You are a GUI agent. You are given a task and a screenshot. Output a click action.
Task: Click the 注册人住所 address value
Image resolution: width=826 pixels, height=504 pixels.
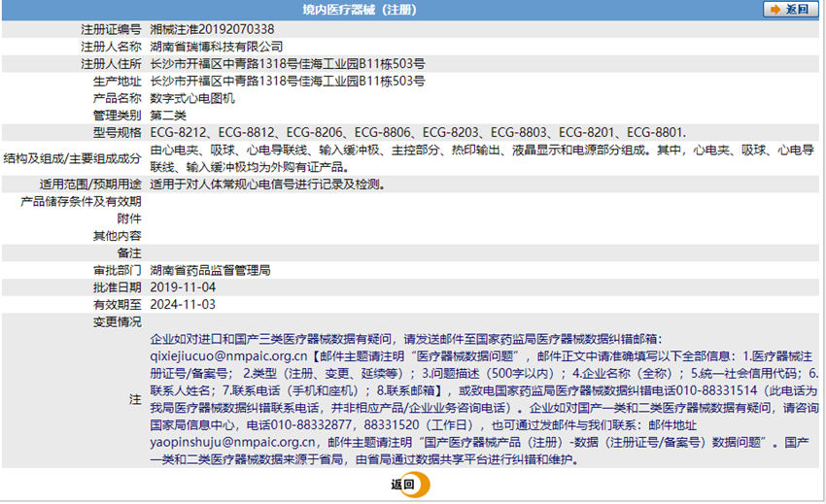[288, 64]
